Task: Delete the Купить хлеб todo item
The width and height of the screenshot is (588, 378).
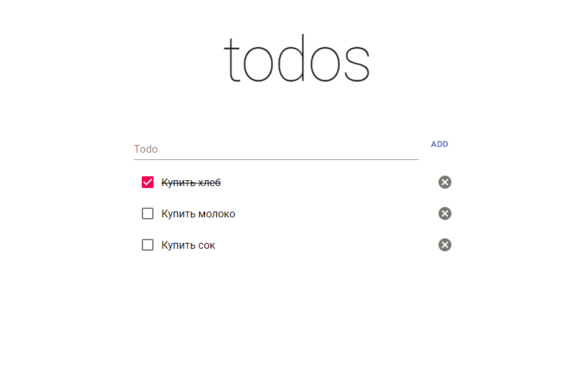Action: coord(445,182)
